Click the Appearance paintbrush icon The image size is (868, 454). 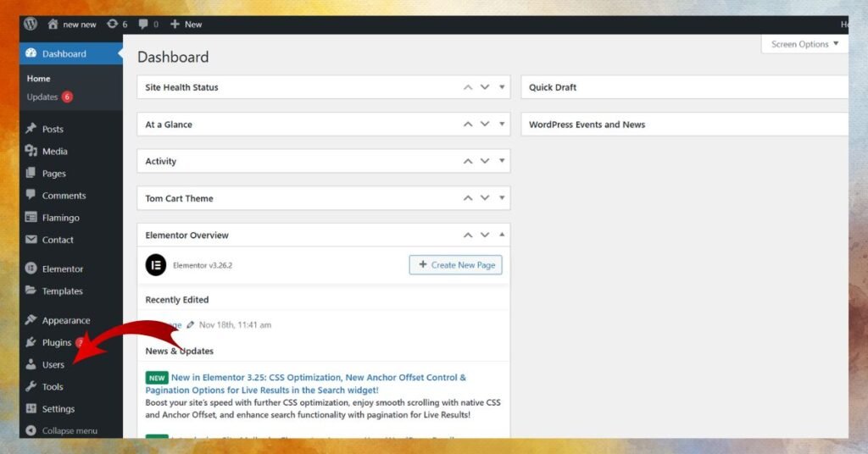click(x=31, y=319)
